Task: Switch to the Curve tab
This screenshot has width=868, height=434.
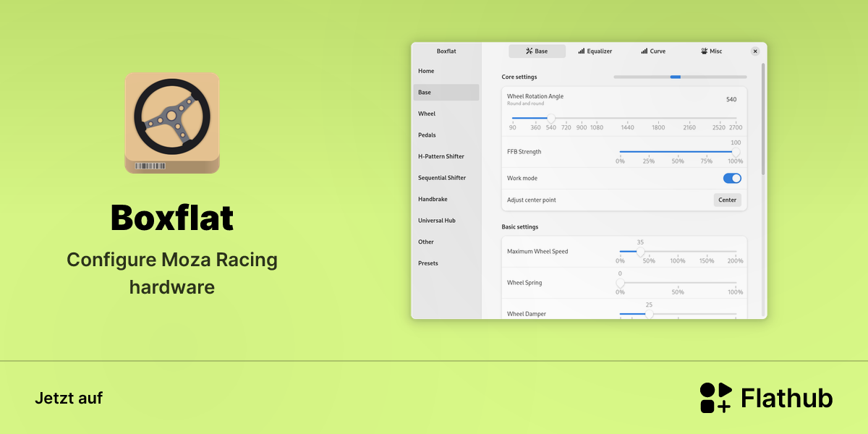Action: (653, 51)
